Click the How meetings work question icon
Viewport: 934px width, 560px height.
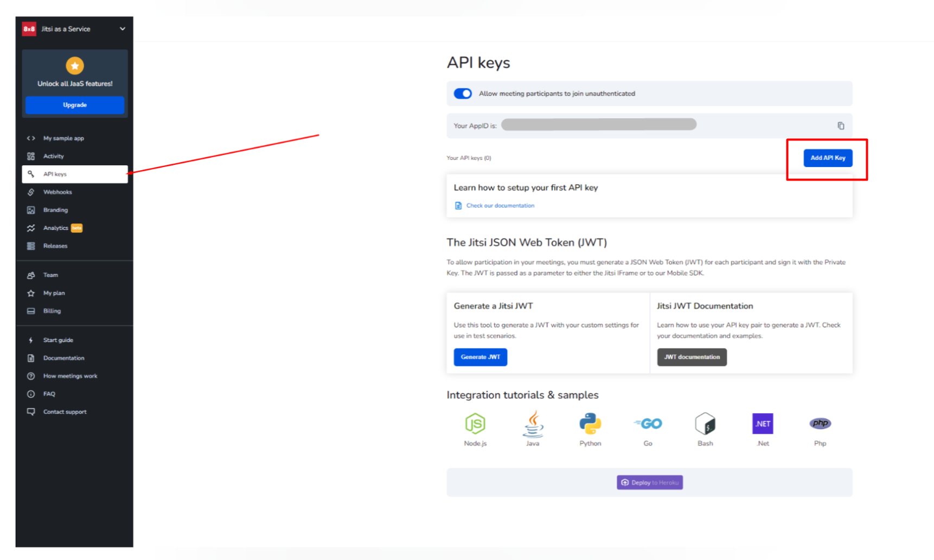pos(31,376)
